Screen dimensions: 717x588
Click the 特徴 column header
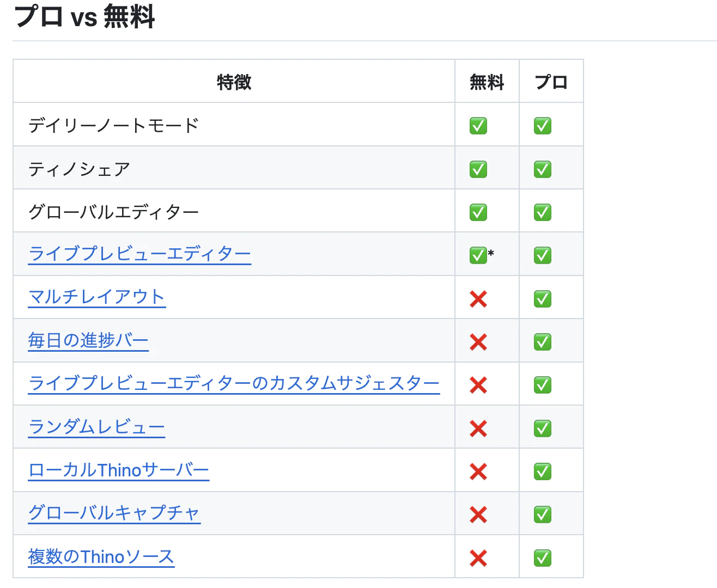click(x=234, y=82)
